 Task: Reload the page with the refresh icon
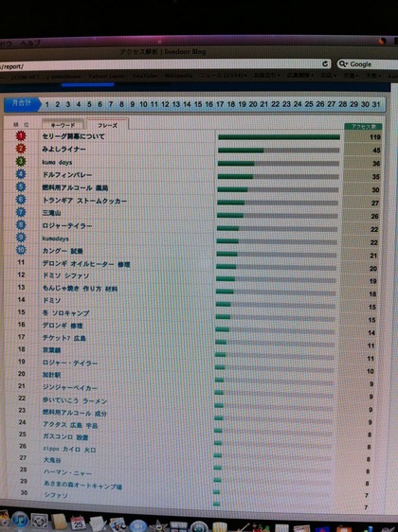[x=325, y=63]
